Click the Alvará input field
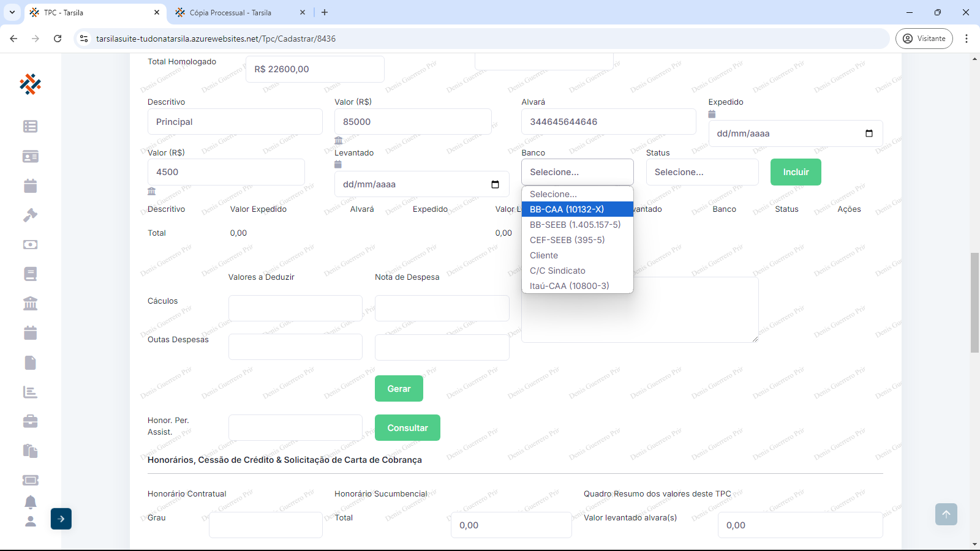 coord(608,122)
